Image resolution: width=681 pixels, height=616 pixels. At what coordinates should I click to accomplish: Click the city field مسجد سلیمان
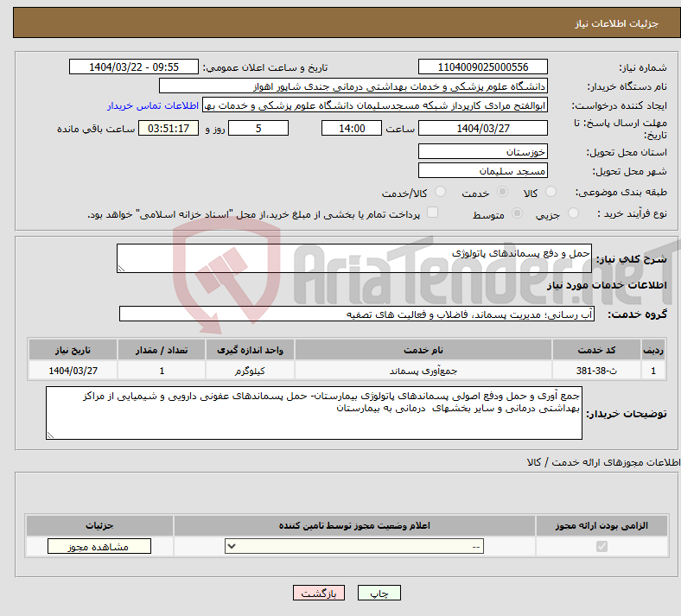[x=482, y=170]
